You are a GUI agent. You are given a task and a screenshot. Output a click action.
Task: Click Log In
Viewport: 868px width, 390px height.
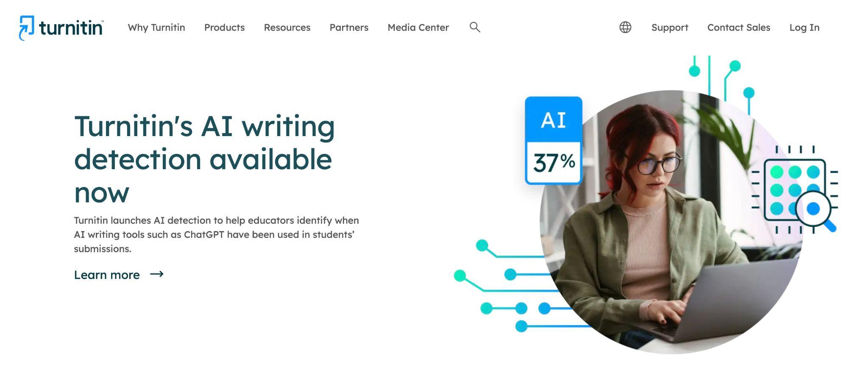[x=804, y=28]
